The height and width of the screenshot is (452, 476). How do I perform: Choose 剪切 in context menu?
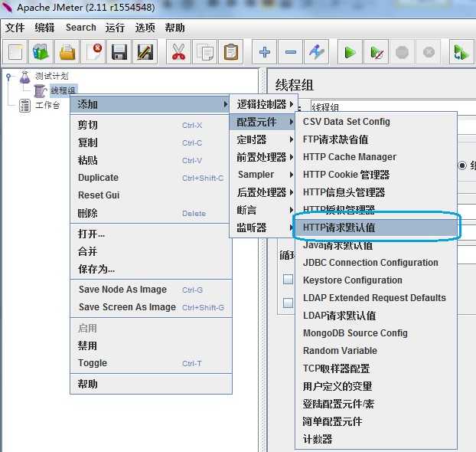(x=150, y=125)
